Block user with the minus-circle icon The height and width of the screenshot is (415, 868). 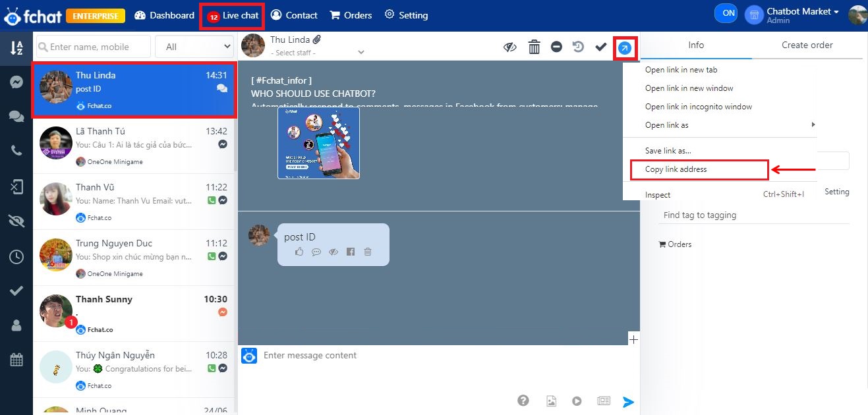[x=557, y=47]
